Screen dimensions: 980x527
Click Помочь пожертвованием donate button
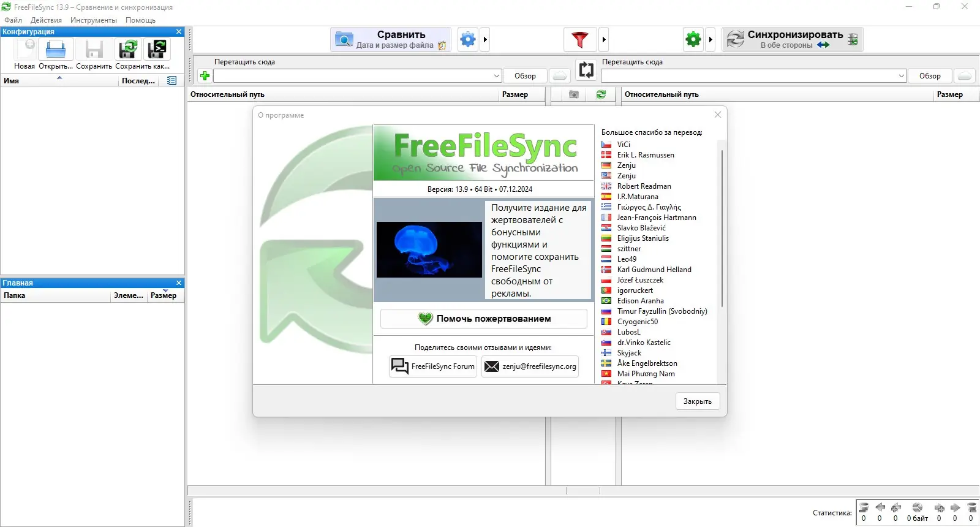click(x=484, y=319)
